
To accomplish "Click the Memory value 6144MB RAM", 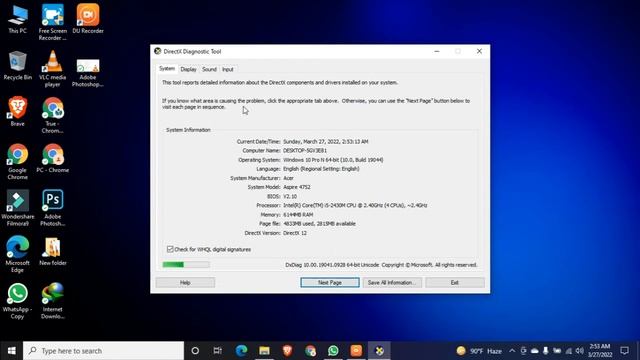I will (x=298, y=215).
